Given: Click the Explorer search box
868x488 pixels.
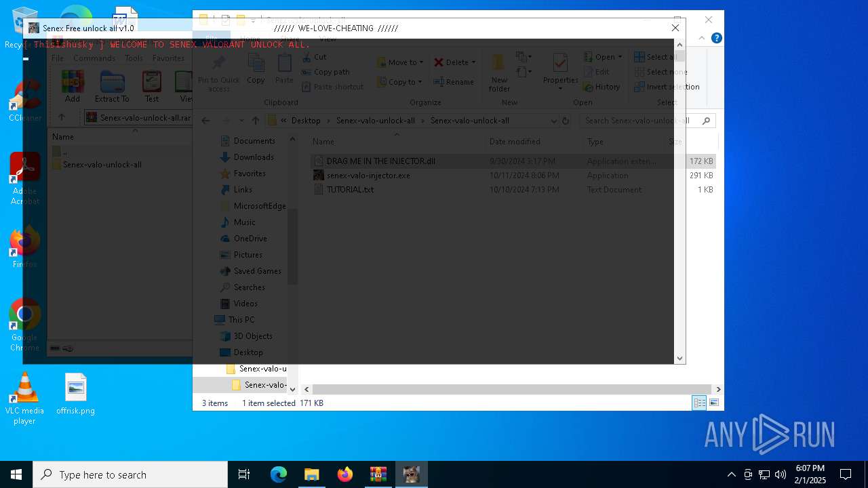Looking at the screenshot, I should click(x=648, y=121).
